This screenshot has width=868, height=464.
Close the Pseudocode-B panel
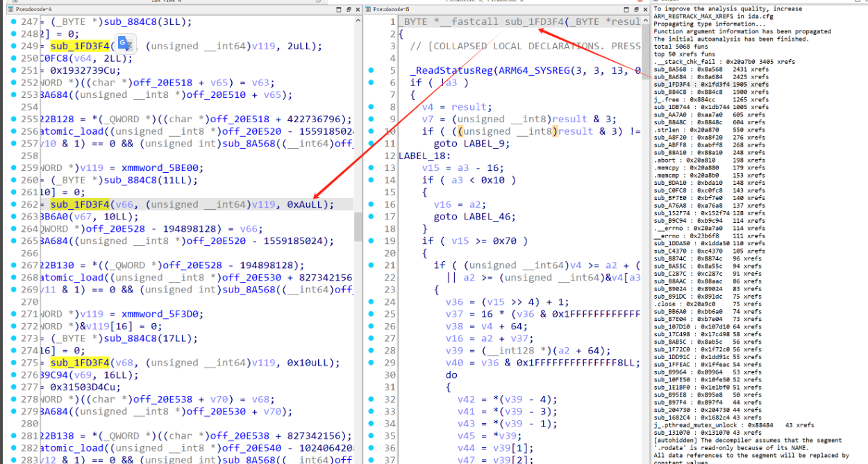coord(644,8)
